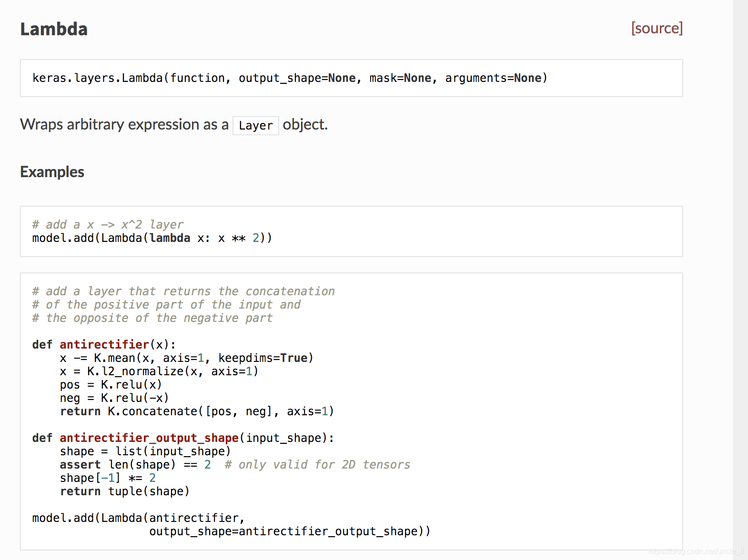Click the 'shape = list(input_shape)' line
This screenshot has width=748, height=560.
[145, 451]
